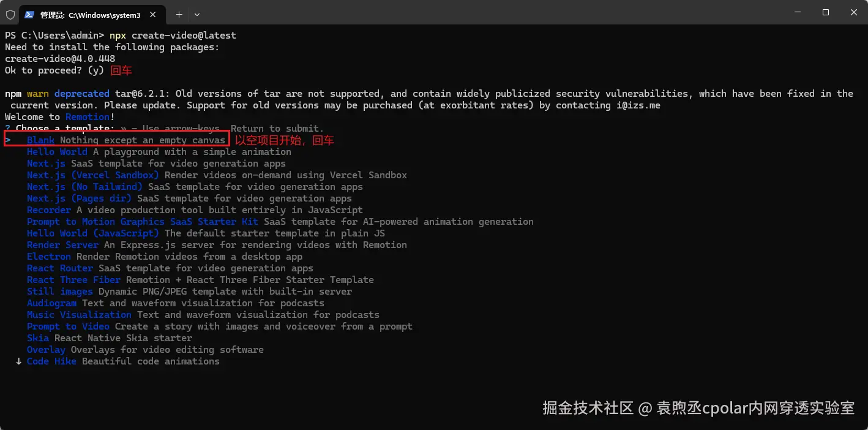868x430 pixels.
Task: Select Next.js (No Tailwind) template
Action: point(195,187)
